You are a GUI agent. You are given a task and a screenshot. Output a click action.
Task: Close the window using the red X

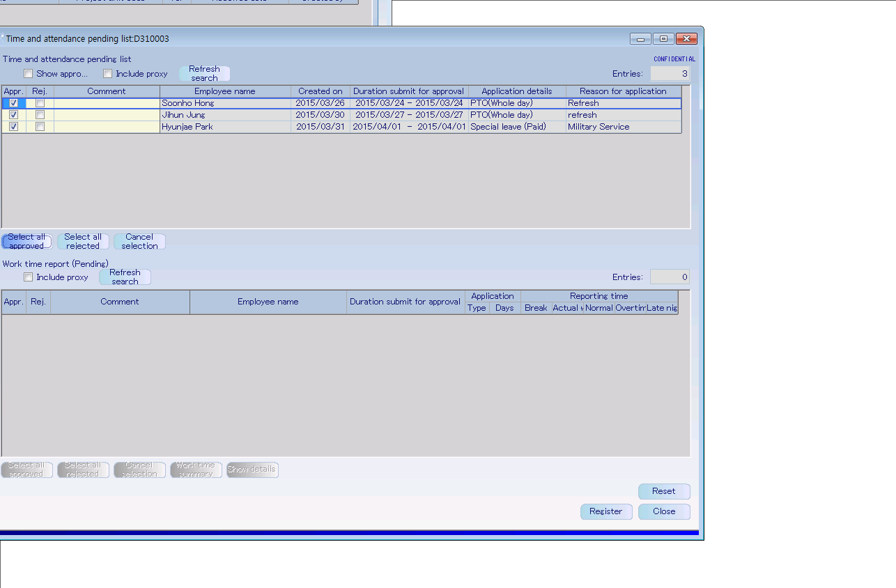(686, 39)
